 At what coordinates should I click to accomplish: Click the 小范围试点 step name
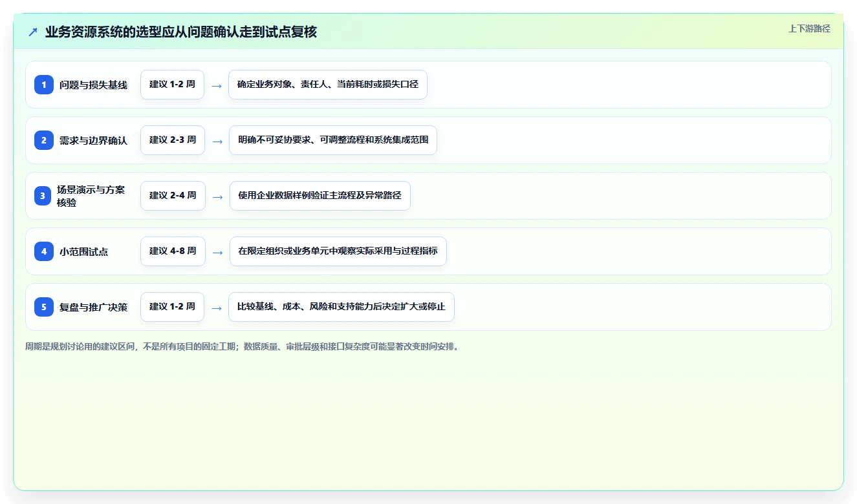(x=84, y=251)
